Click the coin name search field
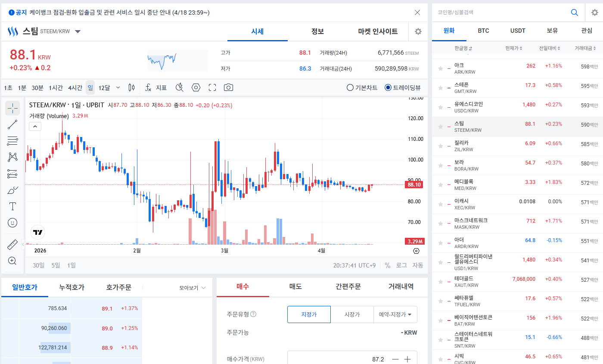Screen dimensions: 603x364 pyautogui.click(x=500, y=12)
